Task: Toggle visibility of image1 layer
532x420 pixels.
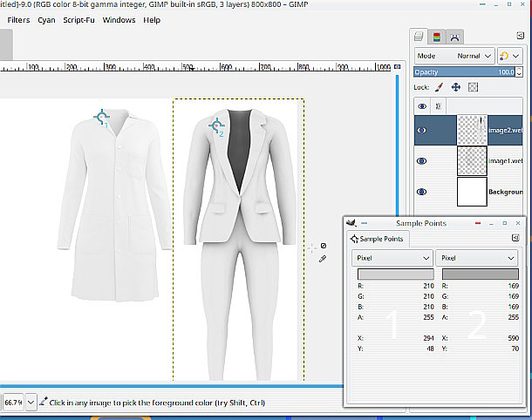Action: [423, 160]
